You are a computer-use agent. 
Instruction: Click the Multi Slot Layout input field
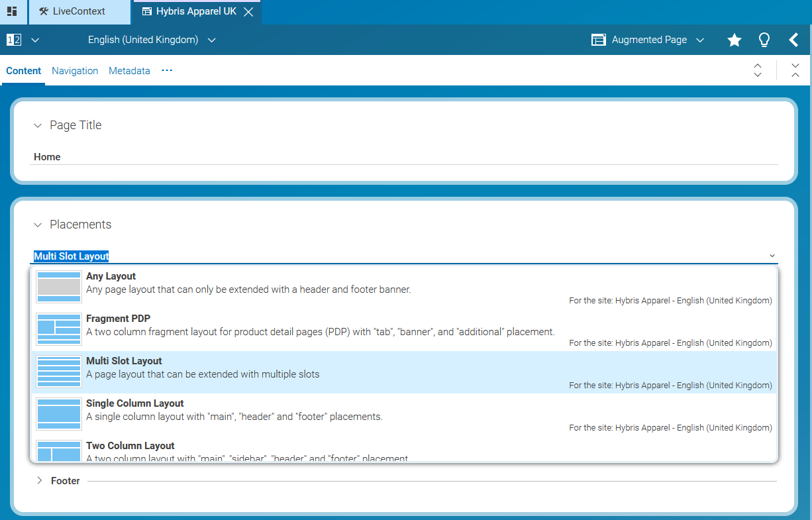[x=265, y=254]
